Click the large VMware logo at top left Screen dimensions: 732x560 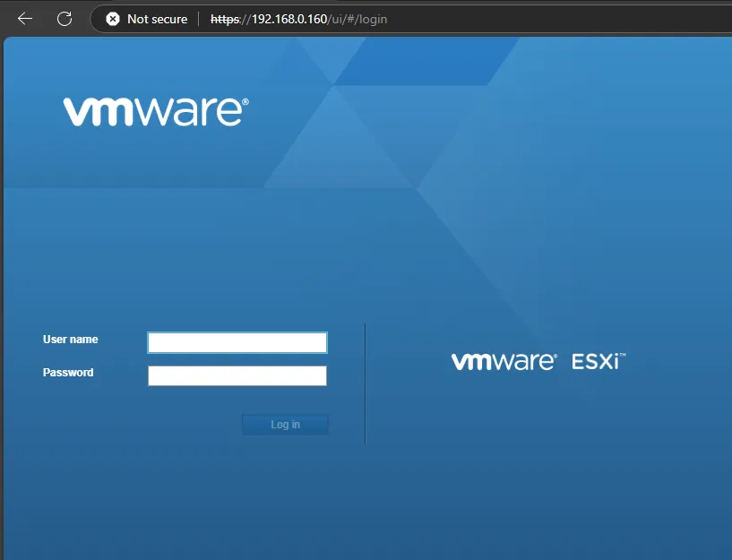[152, 111]
